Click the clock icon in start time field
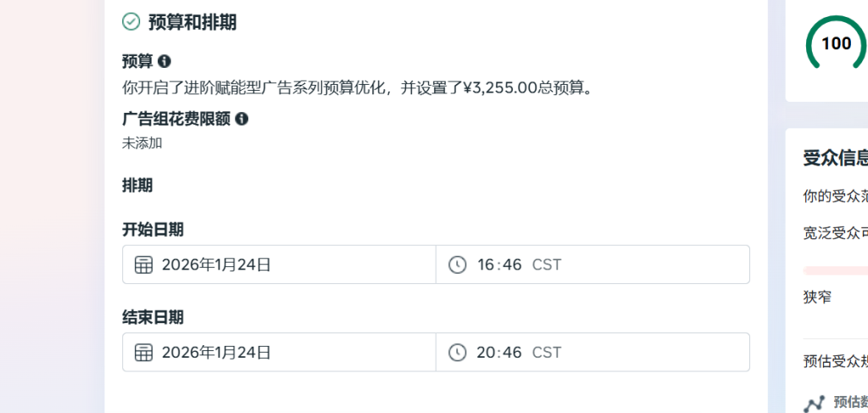Viewport: 868px width, 413px height. click(457, 265)
